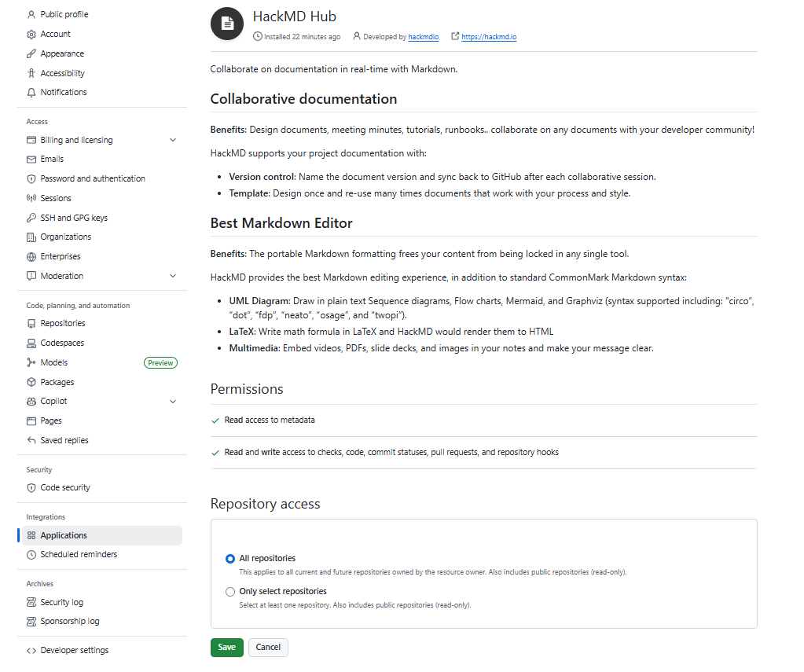Click 'Read access to metadata' permission text
Screen dimensions: 804x672
(x=270, y=420)
